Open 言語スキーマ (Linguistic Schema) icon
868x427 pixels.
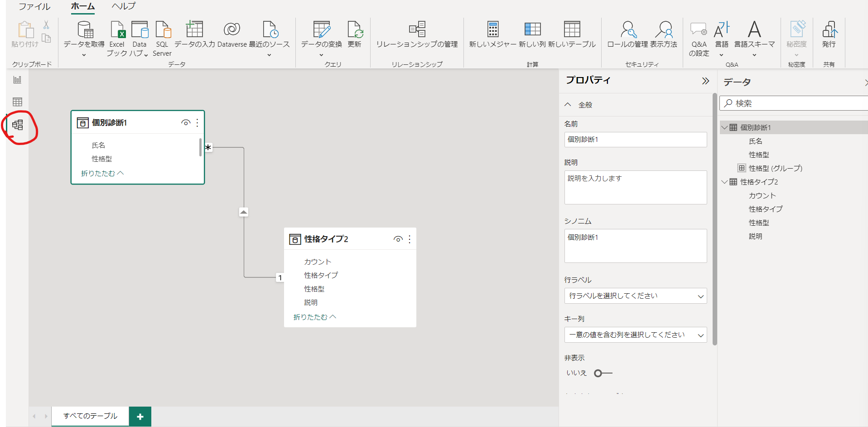point(754,30)
